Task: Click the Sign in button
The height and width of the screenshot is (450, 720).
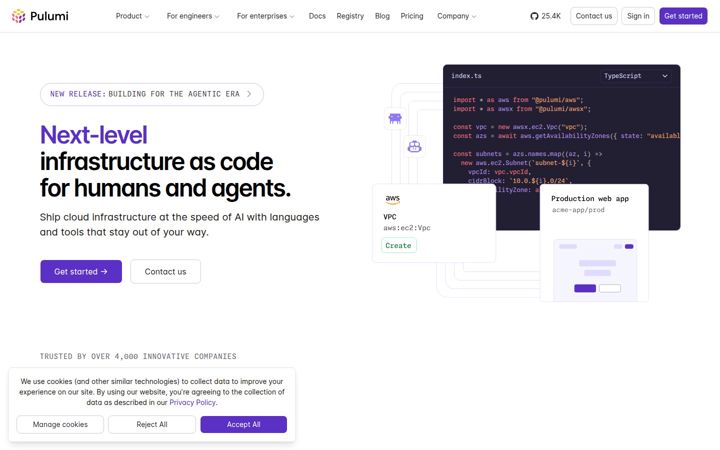Action: click(638, 16)
